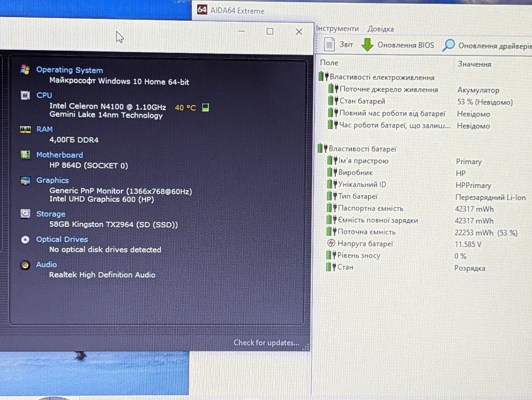Click the Speccy window resize grip
Image resolution: width=532 pixels, height=400 pixels.
click(x=307, y=348)
